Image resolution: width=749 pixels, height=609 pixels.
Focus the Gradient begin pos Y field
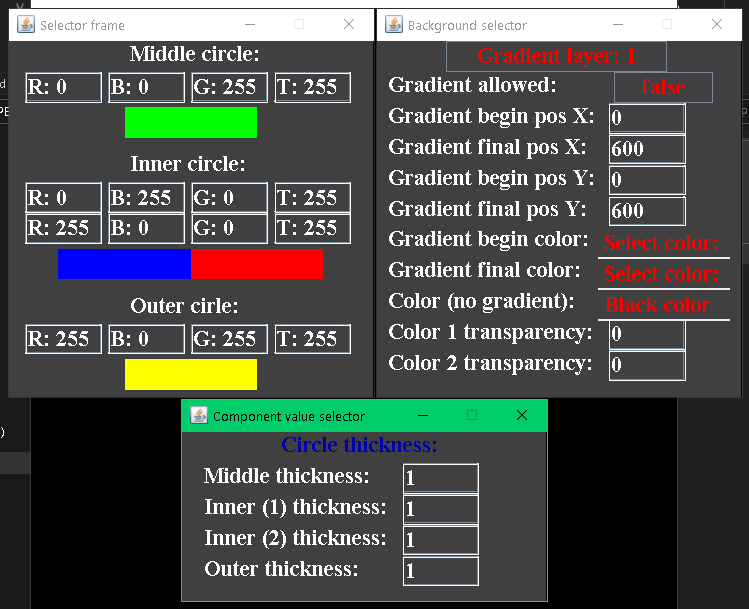coord(647,180)
